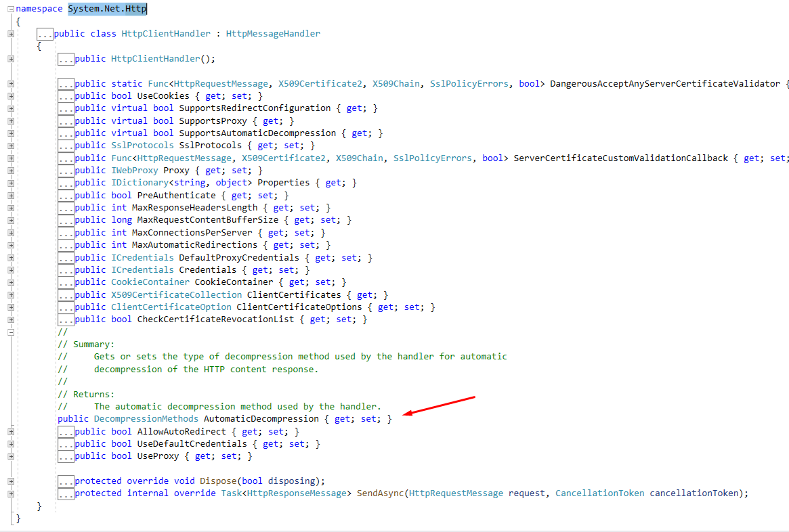Expand margin plus on Dispose method line
The image size is (789, 532).
(11, 481)
